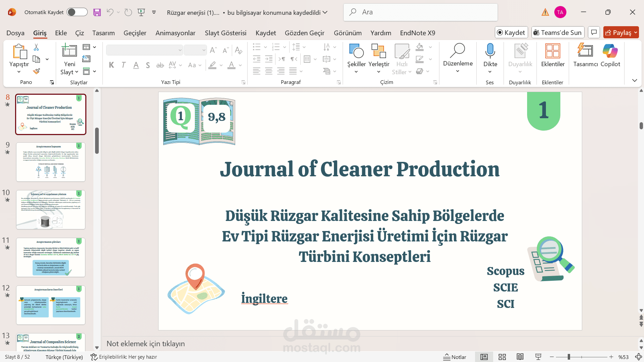Increase font size with the larger A icon
Viewport: 644px width, 362px height.
click(x=213, y=50)
